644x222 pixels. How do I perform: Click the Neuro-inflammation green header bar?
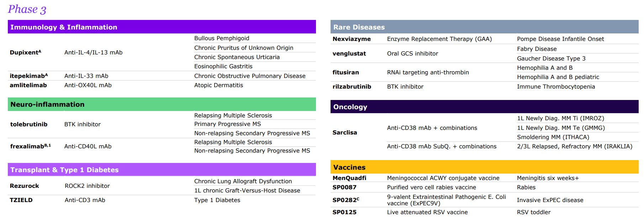[47, 104]
